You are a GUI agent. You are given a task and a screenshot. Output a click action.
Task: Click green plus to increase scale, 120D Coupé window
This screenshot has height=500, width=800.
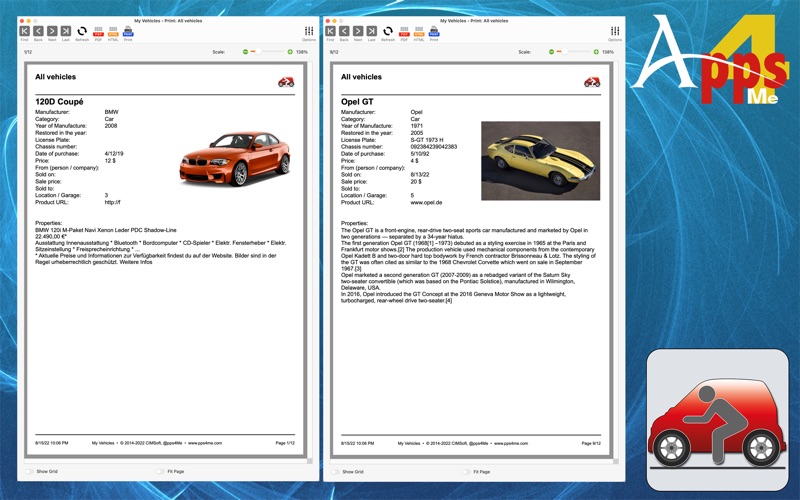pos(289,52)
